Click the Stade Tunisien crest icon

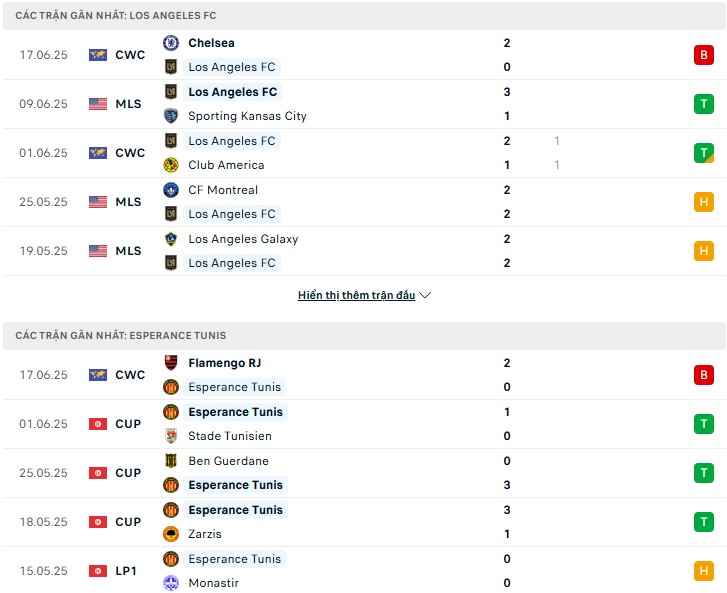(x=171, y=436)
